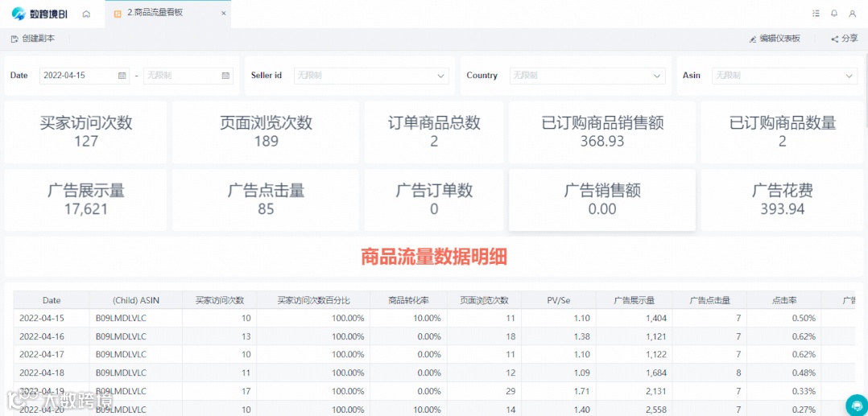The width and height of the screenshot is (868, 416).
Task: Click 创建副本 to create a copy
Action: click(33, 39)
